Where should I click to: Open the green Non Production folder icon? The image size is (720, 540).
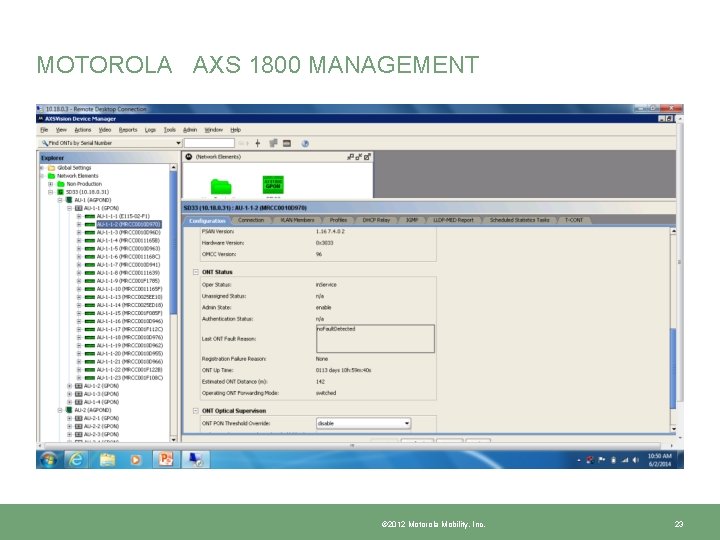point(221,186)
